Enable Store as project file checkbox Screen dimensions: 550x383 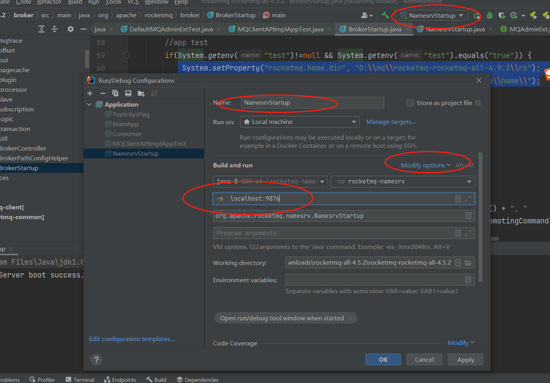410,103
